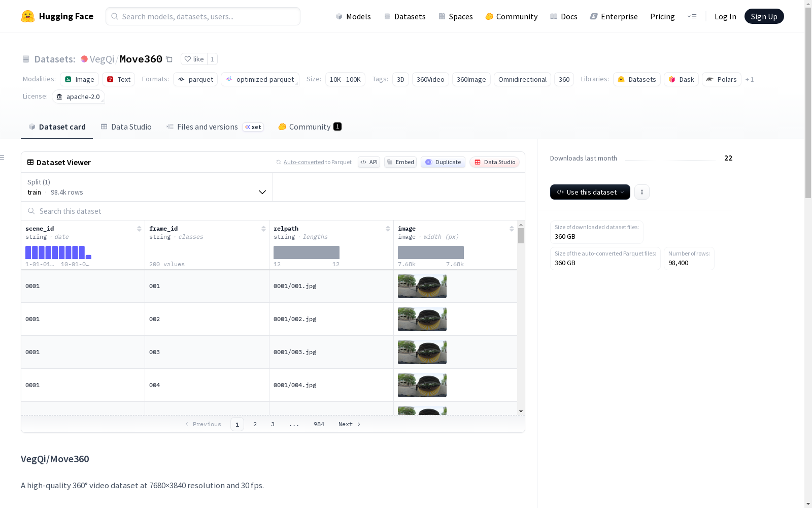Open the Community nav link
This screenshot has width=812, height=508.
tap(512, 16)
